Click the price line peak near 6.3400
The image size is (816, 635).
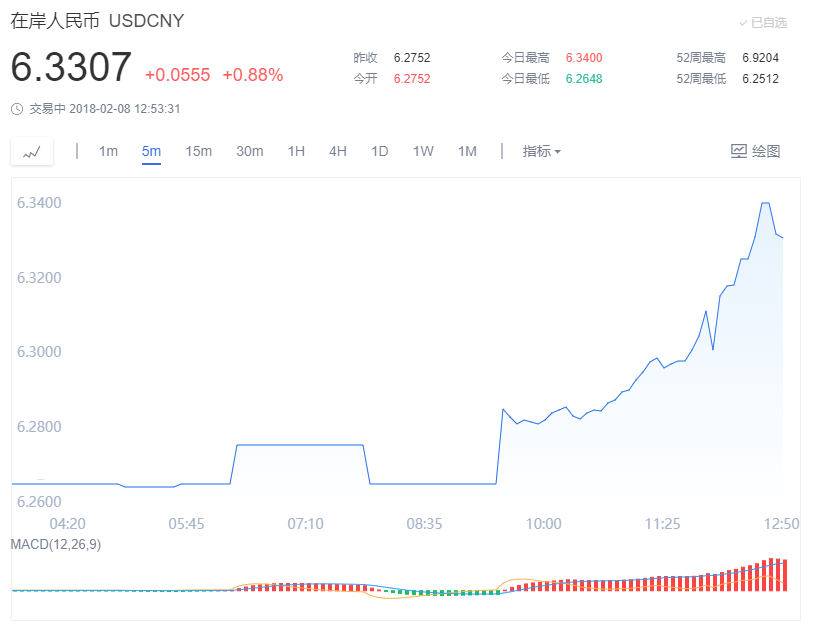tap(765, 204)
